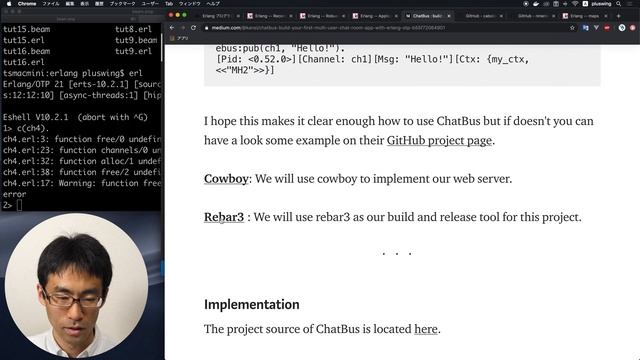The width and height of the screenshot is (640, 360).
Task: Close the Erlang -- Records tab
Action: pos(291,16)
